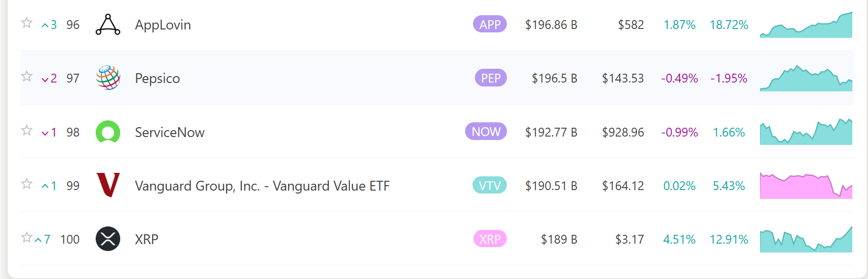Screen dimensions: 868x279
Task: Click the XRP rank up-7 arrow indicator
Action: [43, 239]
